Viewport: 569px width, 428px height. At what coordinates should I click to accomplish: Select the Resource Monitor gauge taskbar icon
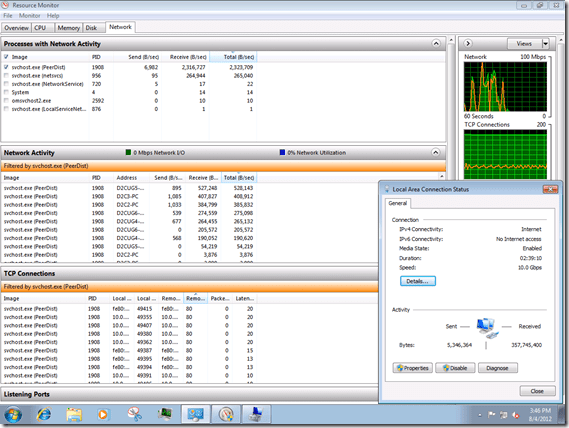tap(226, 415)
